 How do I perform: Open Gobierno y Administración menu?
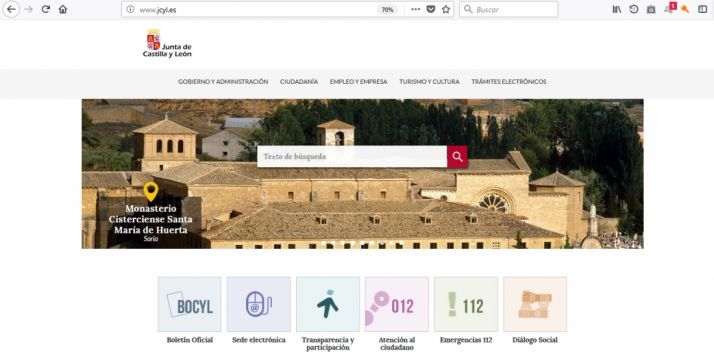coord(223,81)
